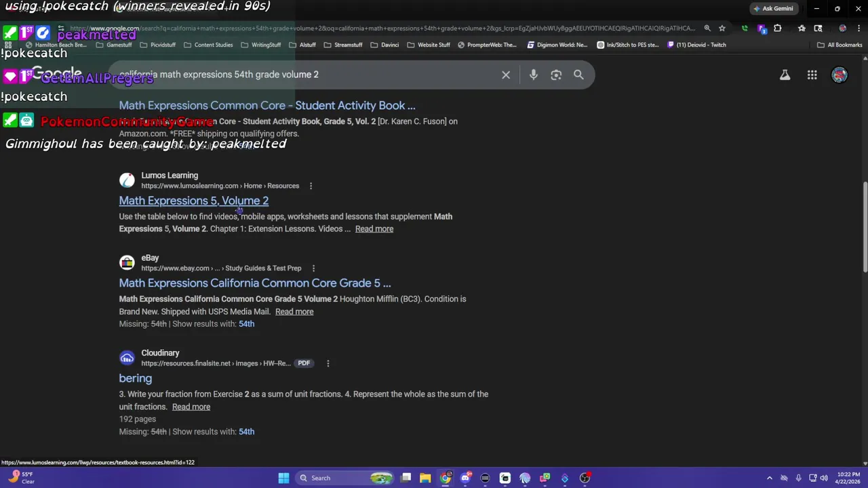This screenshot has height=488, width=868.
Task: Open the Google account avatar
Action: pos(840,75)
